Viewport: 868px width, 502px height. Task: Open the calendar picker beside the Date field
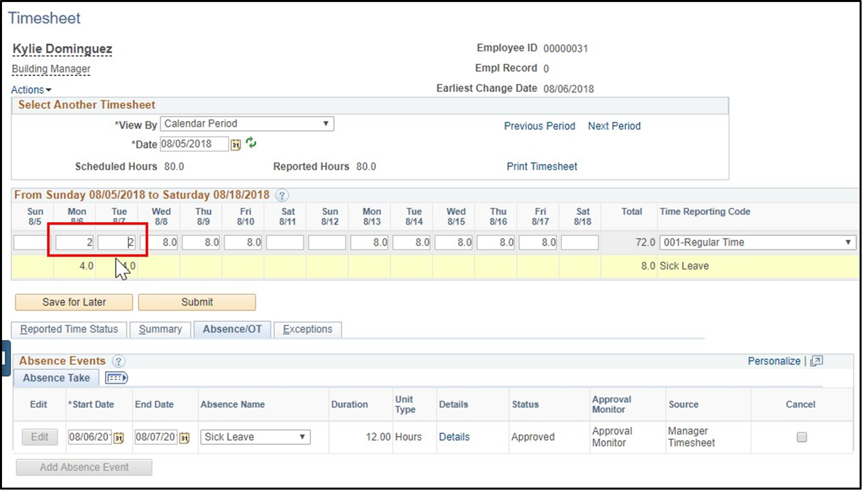[236, 144]
